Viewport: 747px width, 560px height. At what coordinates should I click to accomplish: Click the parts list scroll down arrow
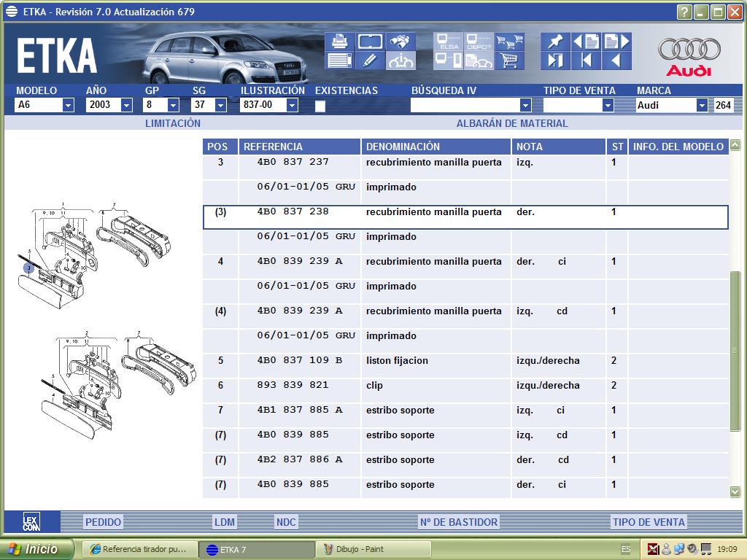point(735,491)
